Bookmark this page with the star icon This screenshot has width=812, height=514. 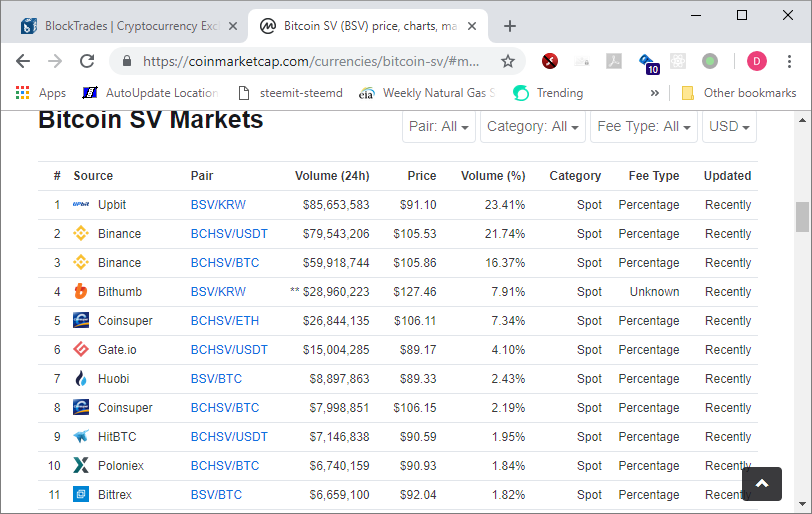tap(508, 61)
